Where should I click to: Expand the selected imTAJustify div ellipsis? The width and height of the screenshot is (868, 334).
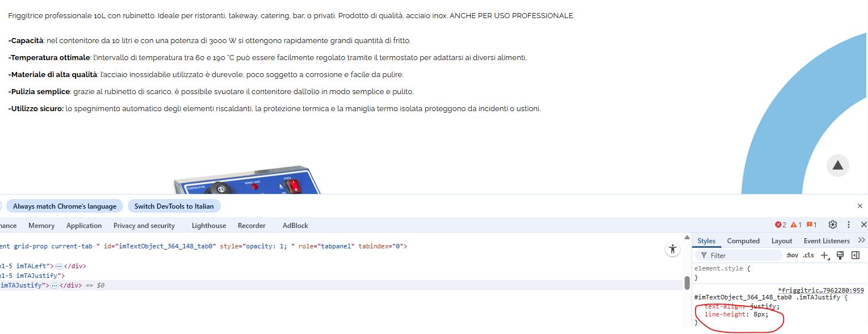(x=54, y=286)
